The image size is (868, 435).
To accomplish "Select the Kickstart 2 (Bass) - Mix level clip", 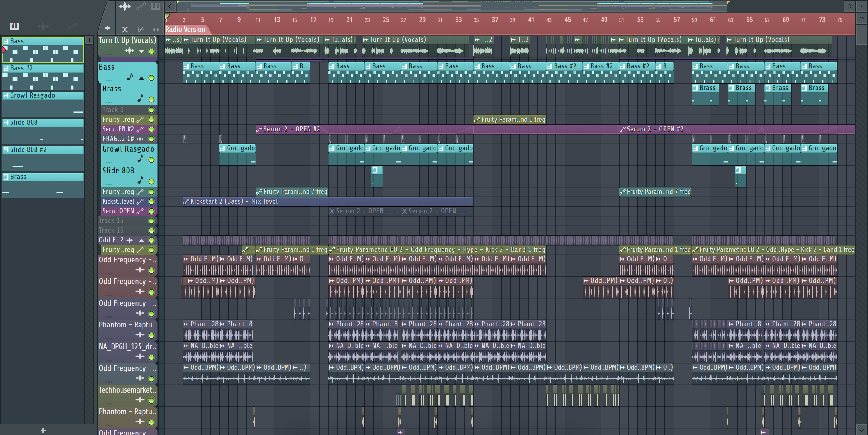I will click(x=328, y=202).
